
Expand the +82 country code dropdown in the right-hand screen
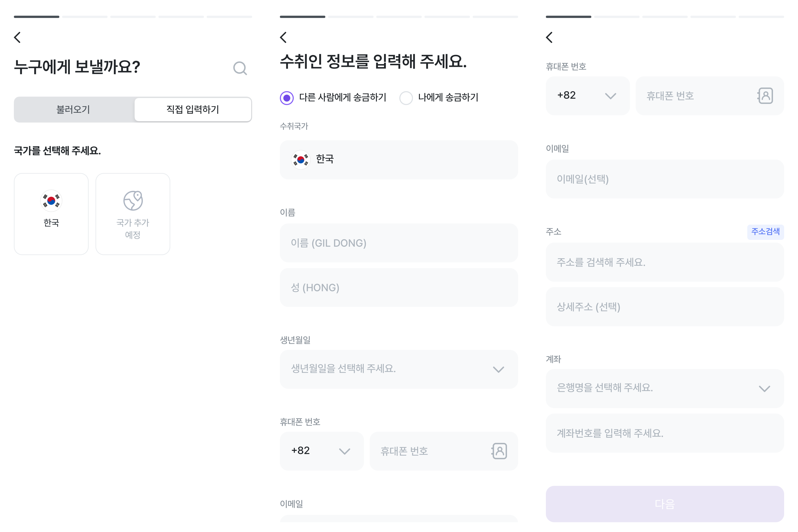[x=588, y=96]
